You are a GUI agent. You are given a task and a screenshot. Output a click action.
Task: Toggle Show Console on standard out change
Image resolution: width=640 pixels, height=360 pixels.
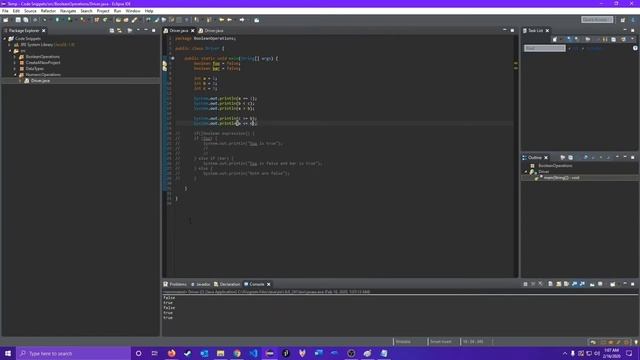pyautogui.click(x=574, y=284)
